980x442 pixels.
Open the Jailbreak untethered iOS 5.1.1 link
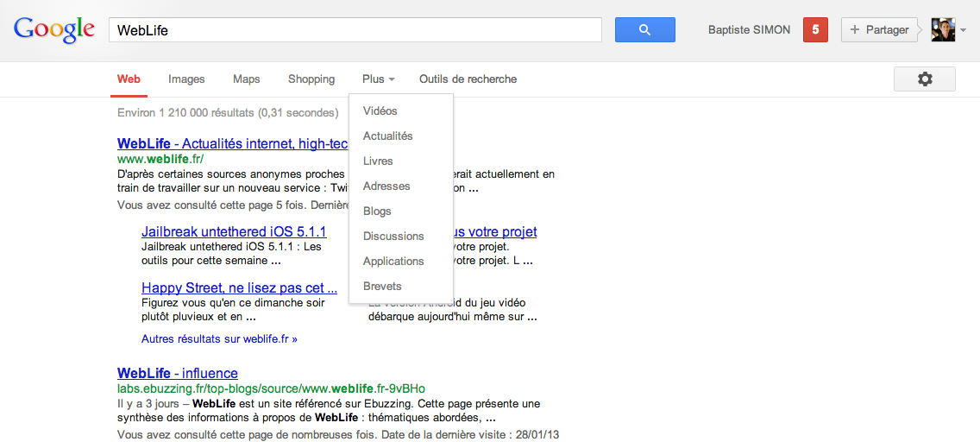pyautogui.click(x=234, y=232)
